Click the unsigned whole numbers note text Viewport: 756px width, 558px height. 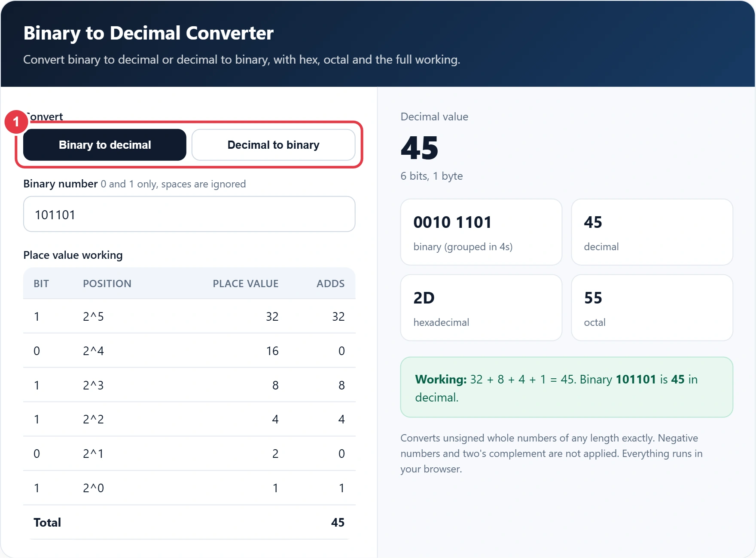coord(552,454)
